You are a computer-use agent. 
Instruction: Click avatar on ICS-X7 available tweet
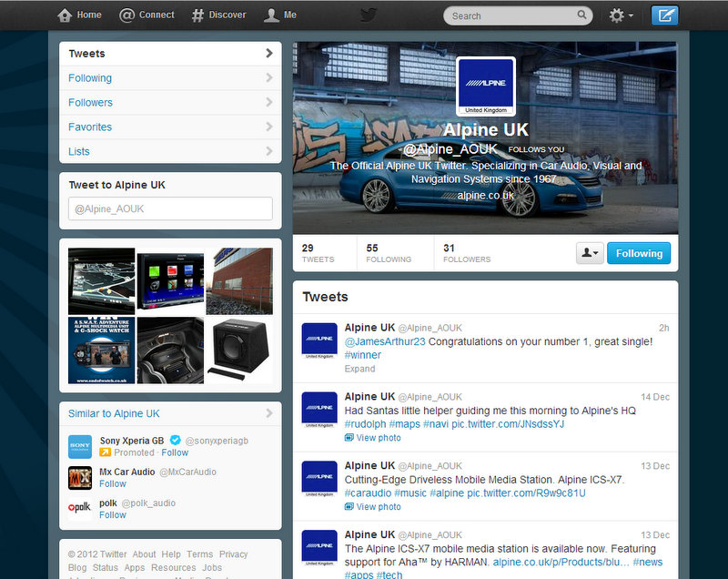point(319,548)
